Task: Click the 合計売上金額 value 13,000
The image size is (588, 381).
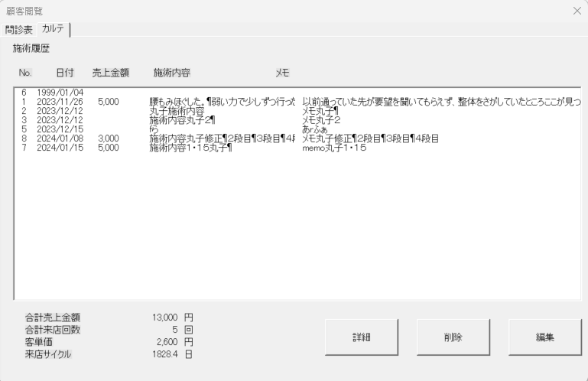Action: [164, 317]
